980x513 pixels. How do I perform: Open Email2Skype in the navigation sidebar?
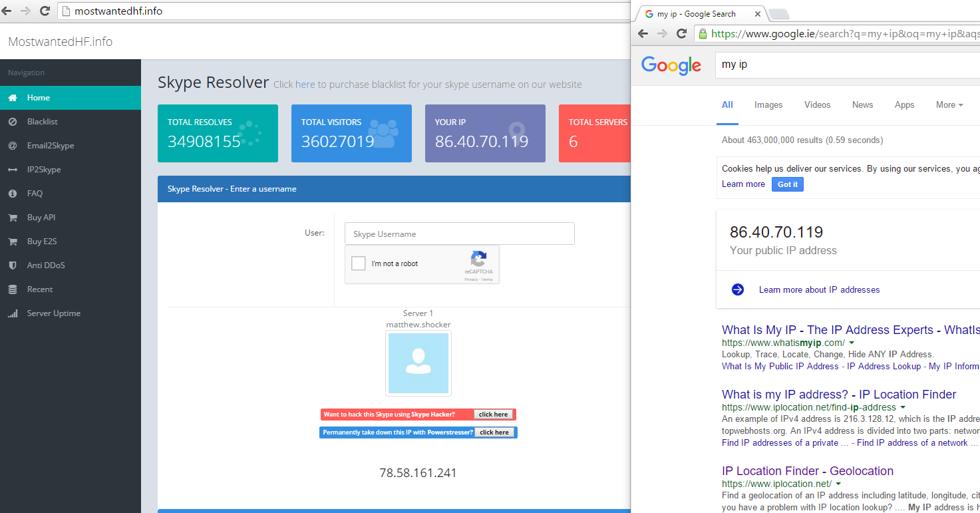coord(71,146)
